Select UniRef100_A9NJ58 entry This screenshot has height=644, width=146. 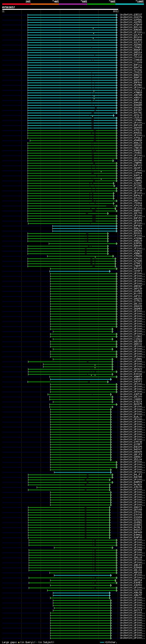(x=131, y=593)
